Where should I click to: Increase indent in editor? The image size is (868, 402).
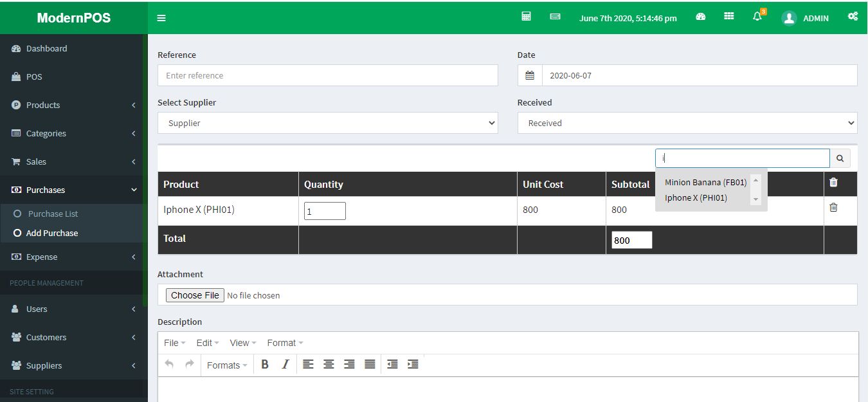click(413, 364)
